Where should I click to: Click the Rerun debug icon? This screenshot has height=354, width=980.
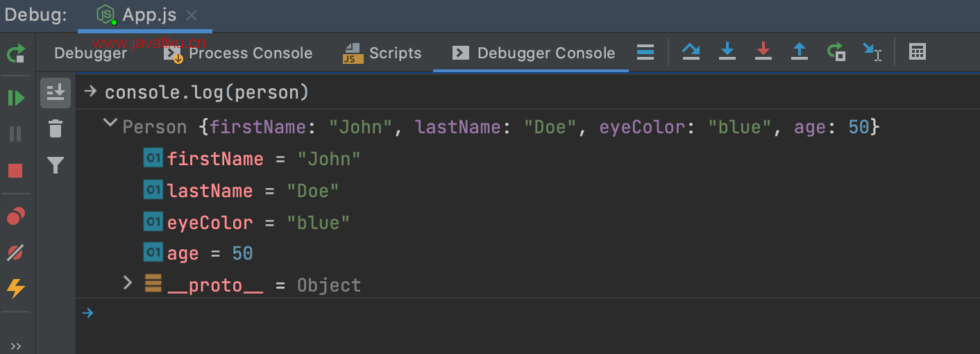coord(16,53)
